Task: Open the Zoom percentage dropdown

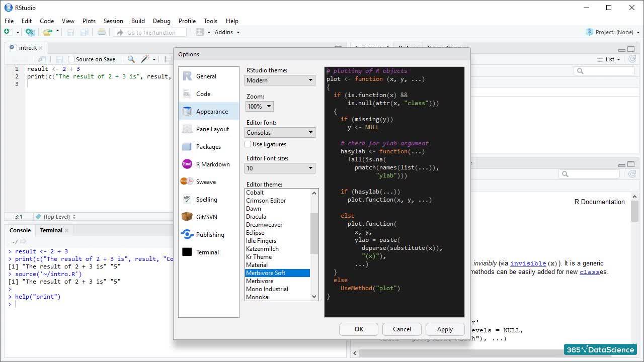Action: click(x=260, y=107)
